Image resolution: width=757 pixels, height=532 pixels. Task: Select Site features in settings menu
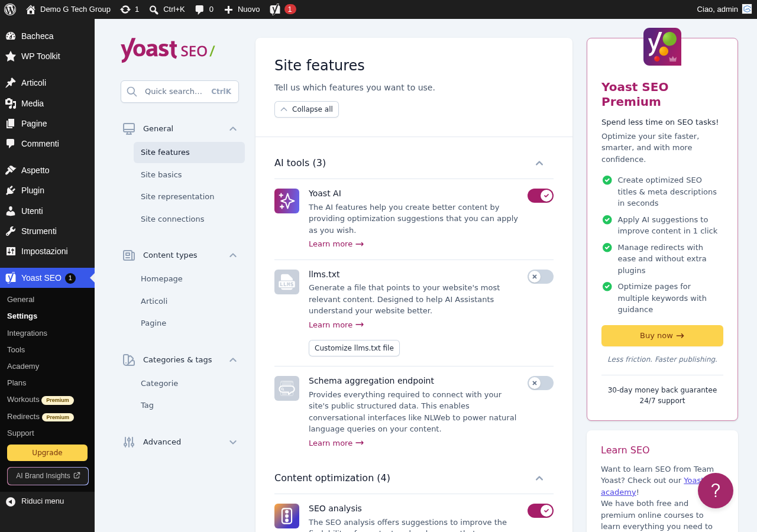coord(189,153)
